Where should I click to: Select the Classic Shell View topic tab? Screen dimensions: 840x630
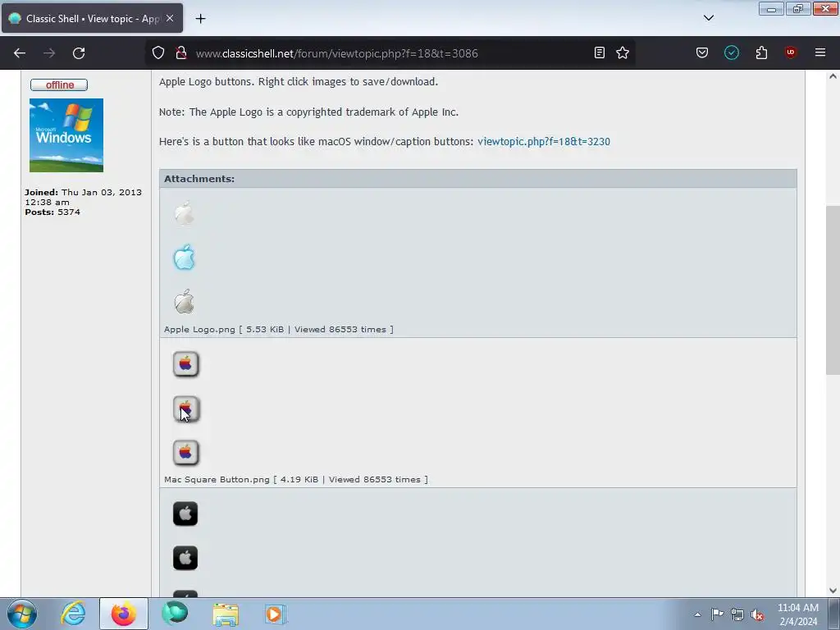[92, 18]
